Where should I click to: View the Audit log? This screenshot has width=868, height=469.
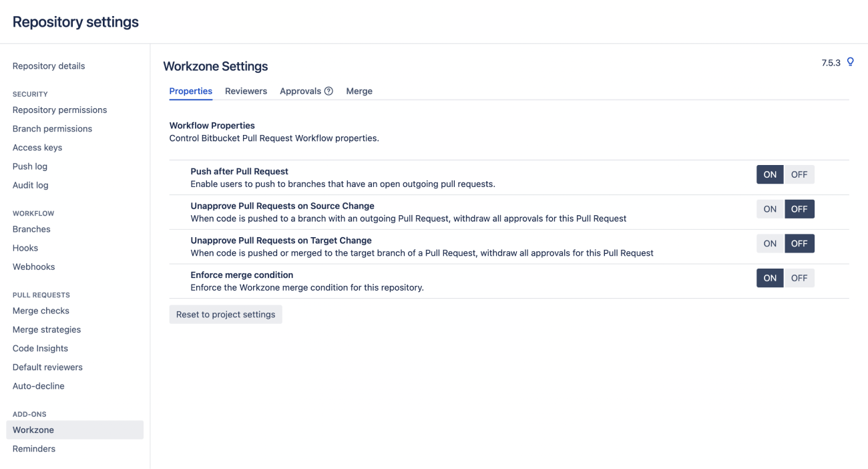[x=31, y=185]
